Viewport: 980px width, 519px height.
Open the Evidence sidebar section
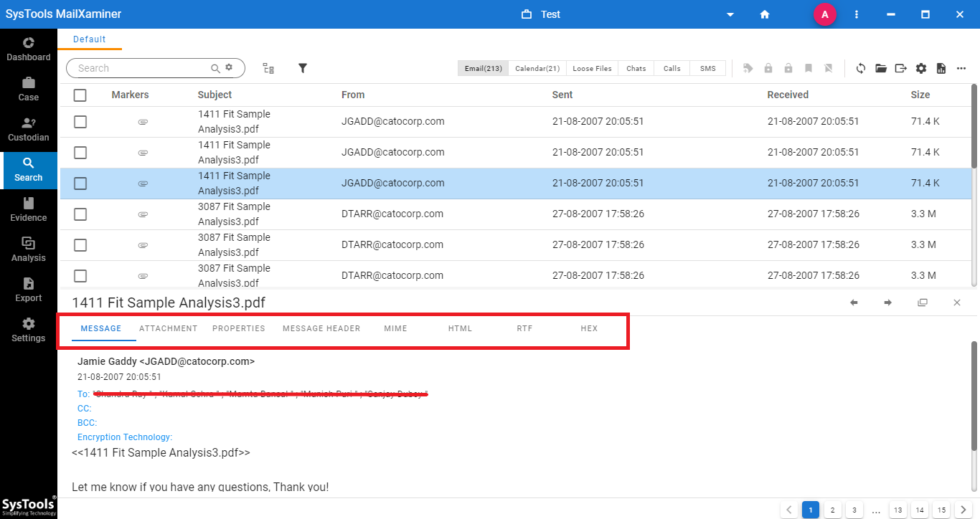click(29, 210)
